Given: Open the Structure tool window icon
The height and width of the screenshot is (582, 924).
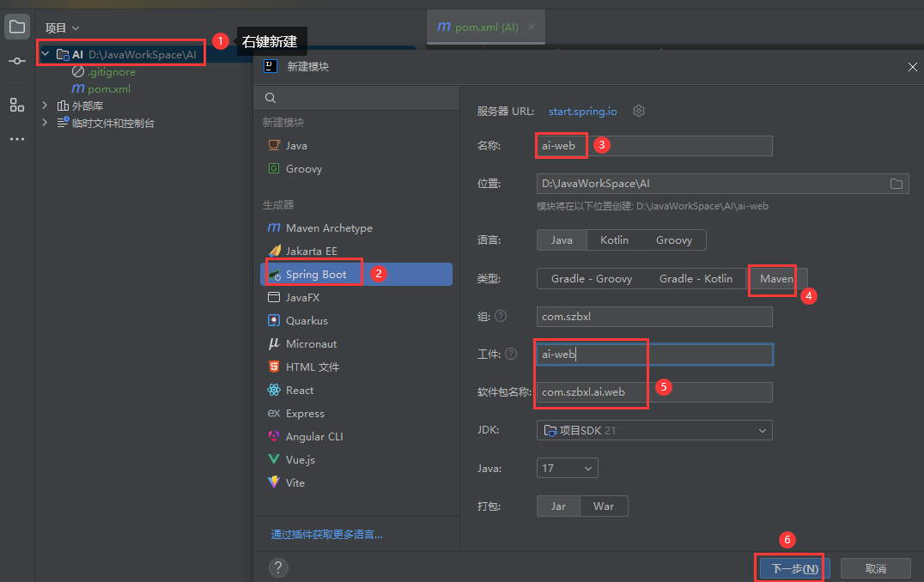Looking at the screenshot, I should (x=17, y=105).
